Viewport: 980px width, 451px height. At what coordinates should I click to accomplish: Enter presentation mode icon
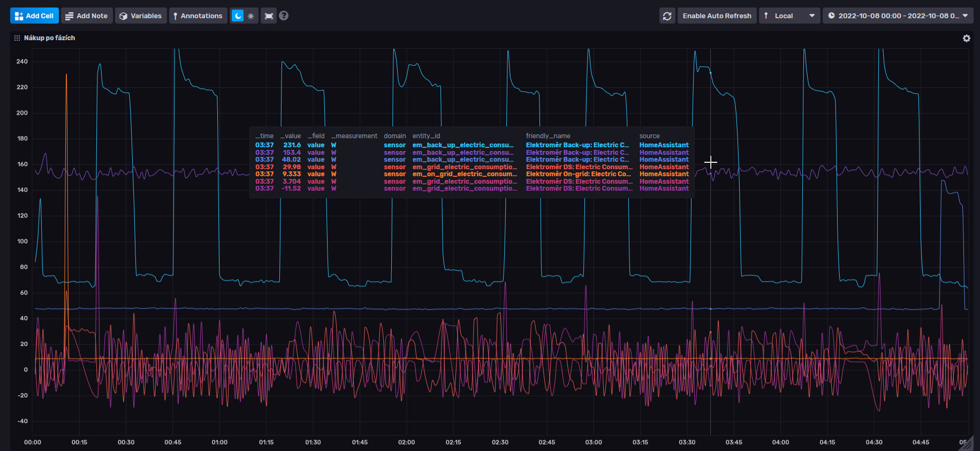tap(269, 16)
